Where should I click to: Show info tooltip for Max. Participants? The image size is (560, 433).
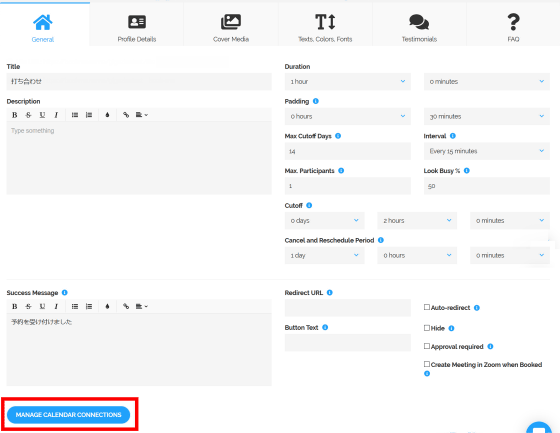pos(341,170)
